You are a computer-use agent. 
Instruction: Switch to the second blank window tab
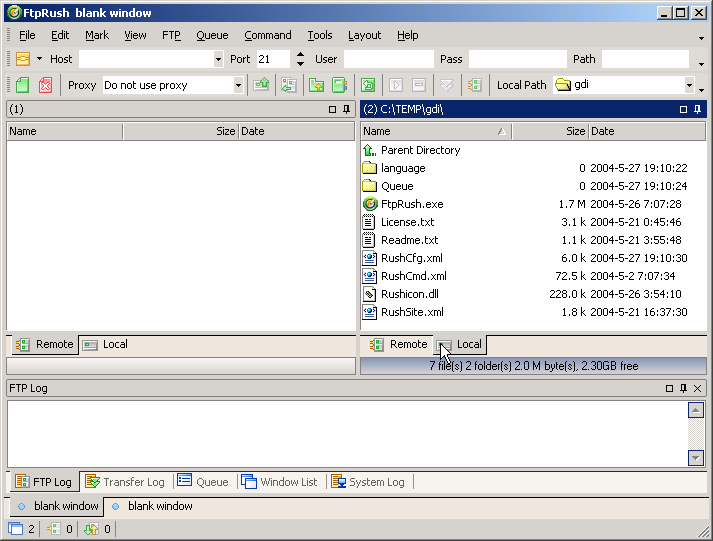point(152,506)
